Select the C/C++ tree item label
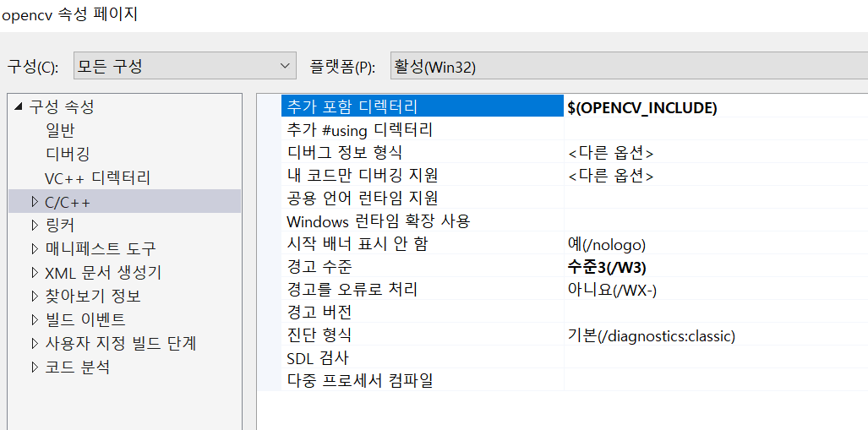The height and width of the screenshot is (430, 868). click(68, 203)
